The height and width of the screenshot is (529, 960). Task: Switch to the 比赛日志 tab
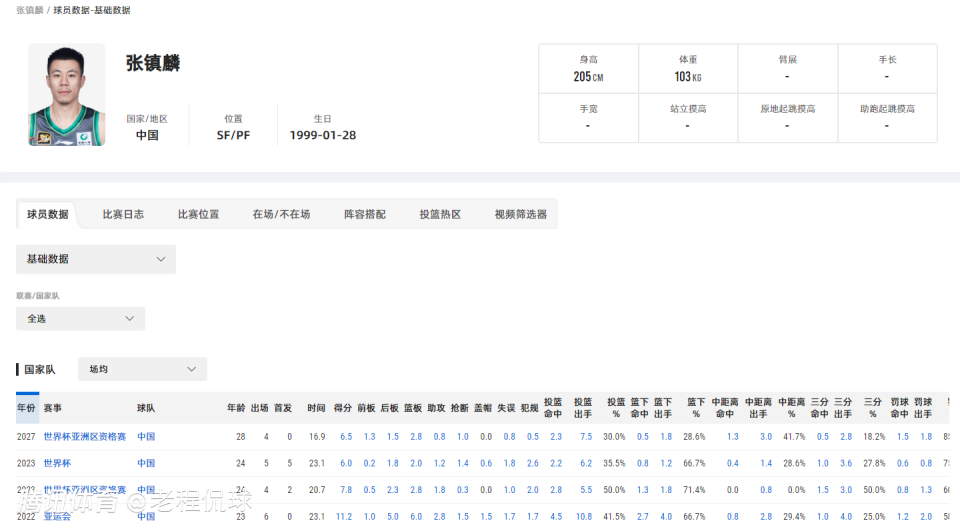tap(123, 214)
